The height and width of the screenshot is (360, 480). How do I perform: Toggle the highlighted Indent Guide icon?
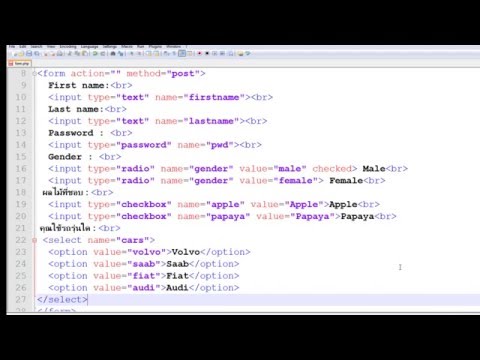point(182,53)
